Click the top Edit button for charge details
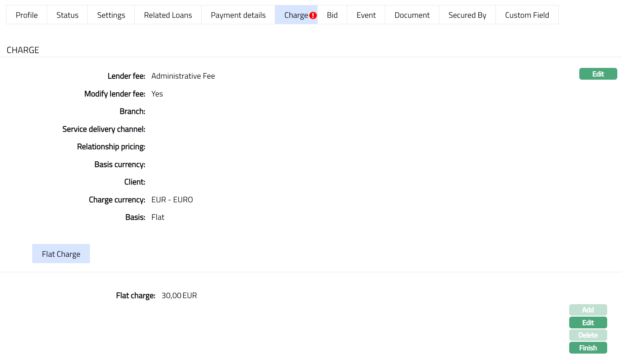The image size is (622, 364). (x=598, y=74)
